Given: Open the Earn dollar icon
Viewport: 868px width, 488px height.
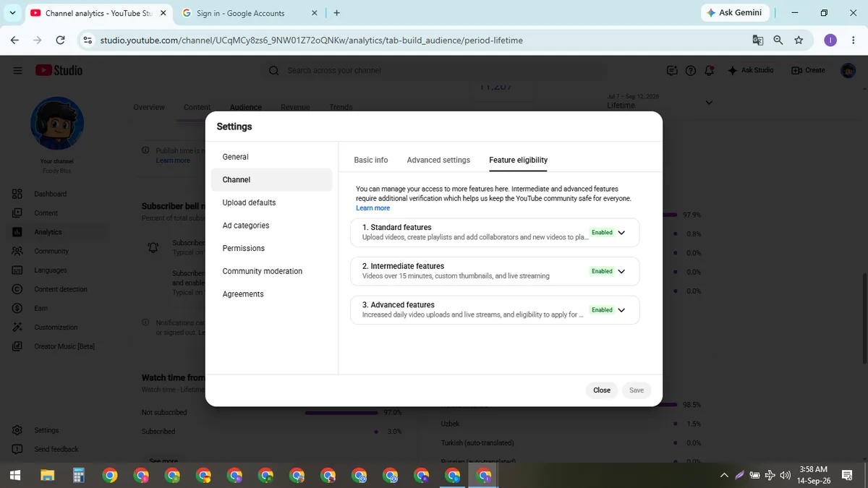Looking at the screenshot, I should pos(17,308).
